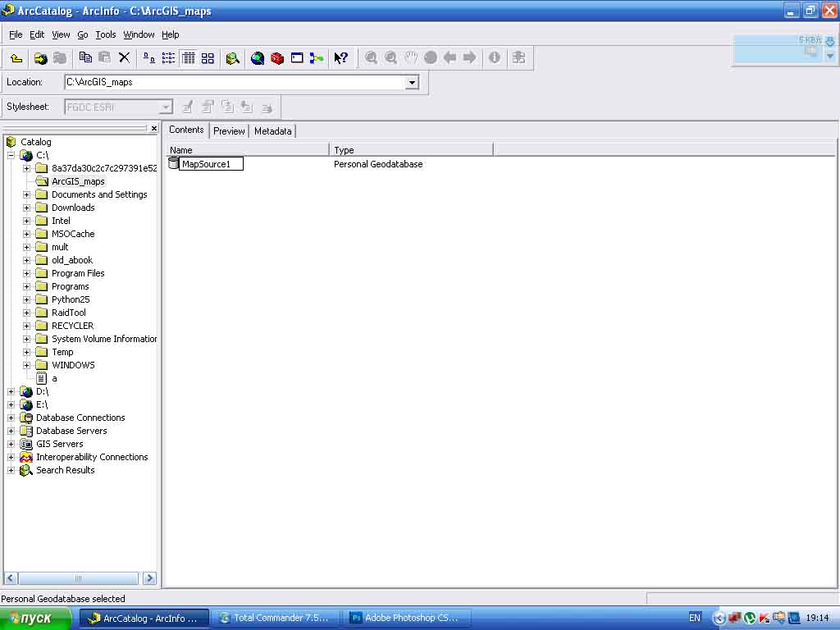Image resolution: width=840 pixels, height=630 pixels.
Task: Click the Name column header
Action: (248, 150)
